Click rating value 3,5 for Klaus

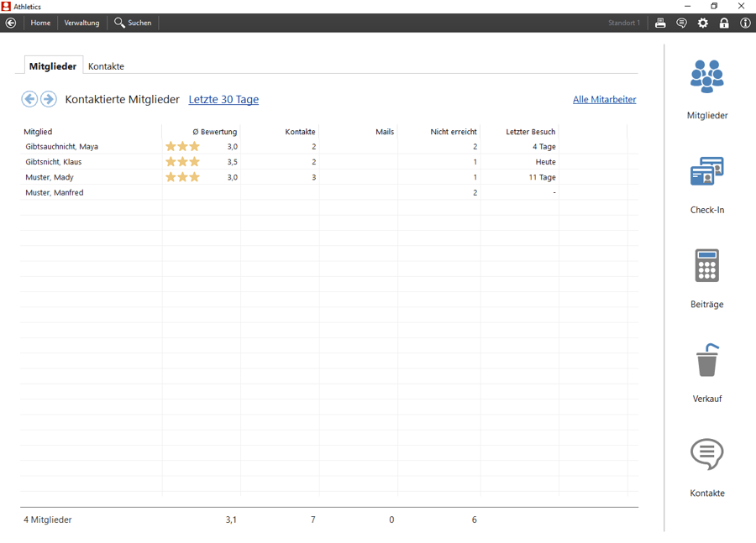(233, 162)
